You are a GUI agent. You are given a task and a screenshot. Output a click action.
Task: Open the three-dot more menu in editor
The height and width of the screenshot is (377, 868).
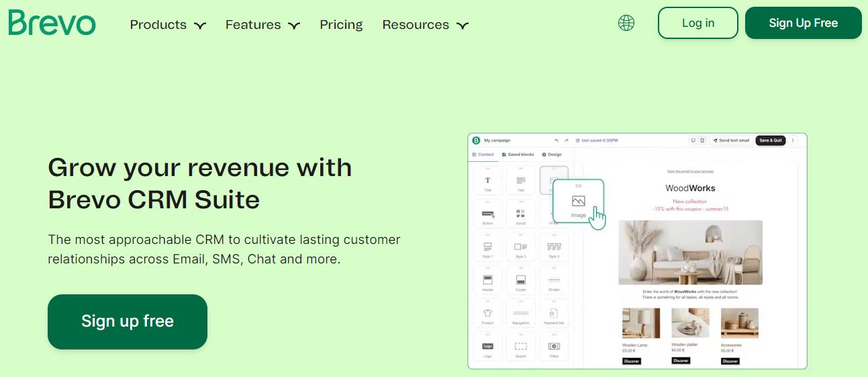click(x=793, y=140)
